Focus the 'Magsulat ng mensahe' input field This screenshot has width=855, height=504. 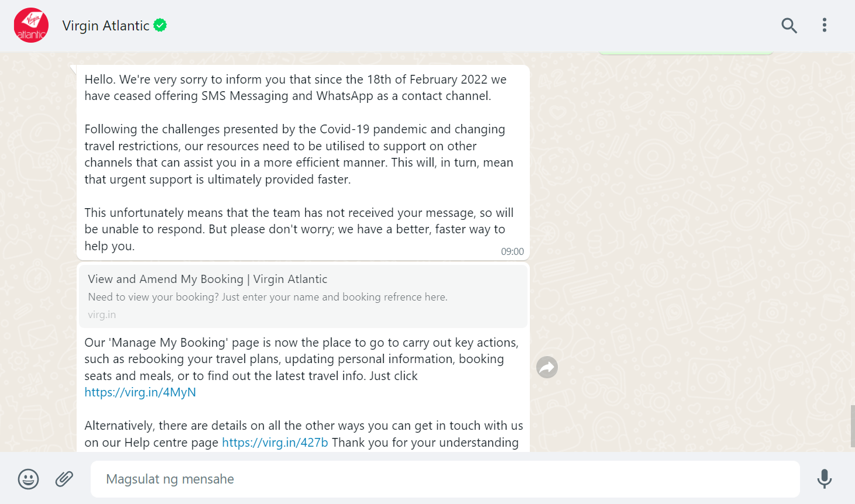click(x=444, y=479)
